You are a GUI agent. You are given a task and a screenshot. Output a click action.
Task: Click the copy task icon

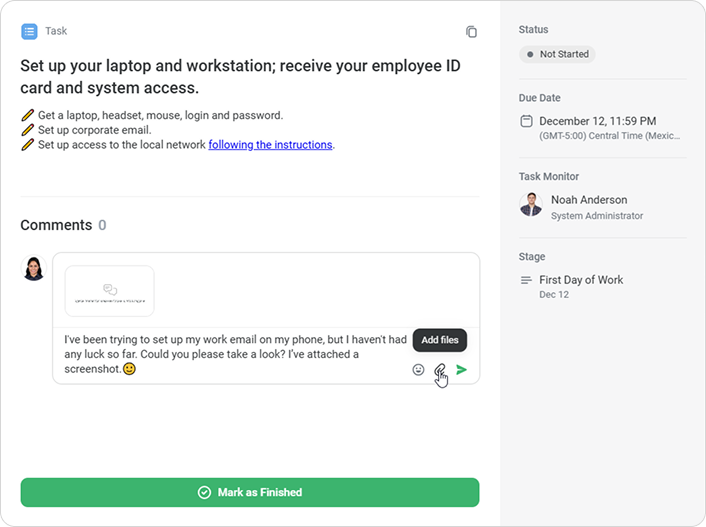click(x=471, y=32)
